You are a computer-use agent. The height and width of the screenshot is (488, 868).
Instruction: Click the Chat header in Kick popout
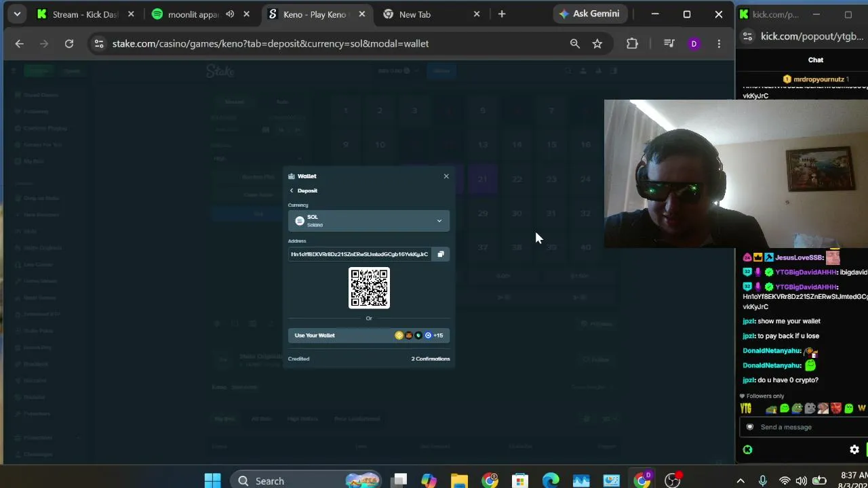tap(816, 60)
